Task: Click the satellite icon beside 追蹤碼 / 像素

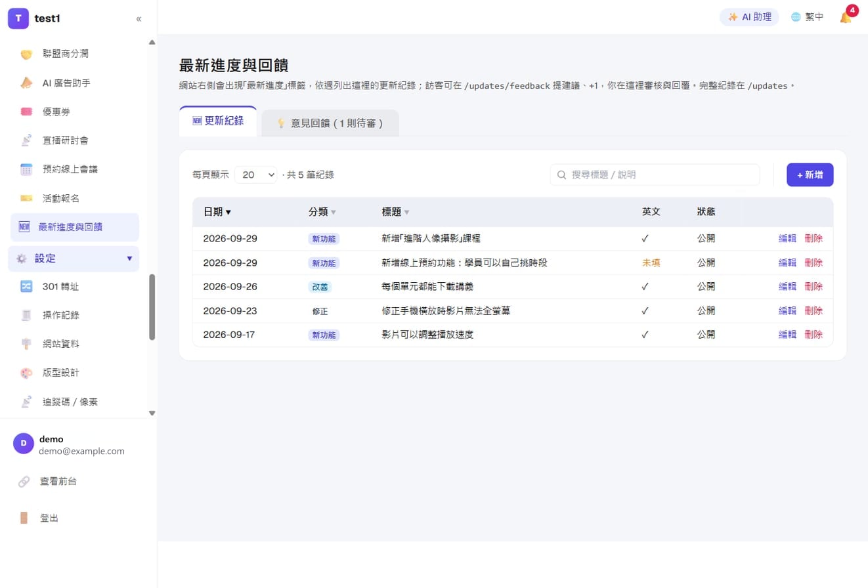Action: 26,402
